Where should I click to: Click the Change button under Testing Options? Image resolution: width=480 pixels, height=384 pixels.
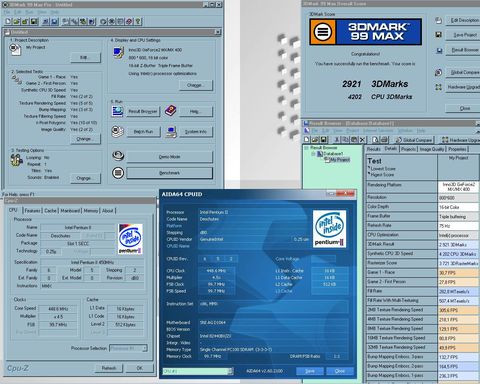tap(85, 178)
